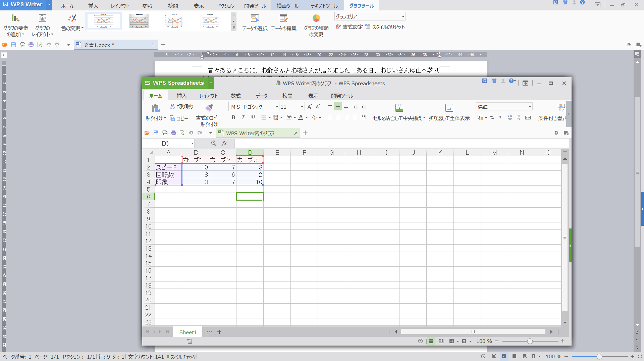Toggle align text left in Spreadsheets

click(x=330, y=117)
